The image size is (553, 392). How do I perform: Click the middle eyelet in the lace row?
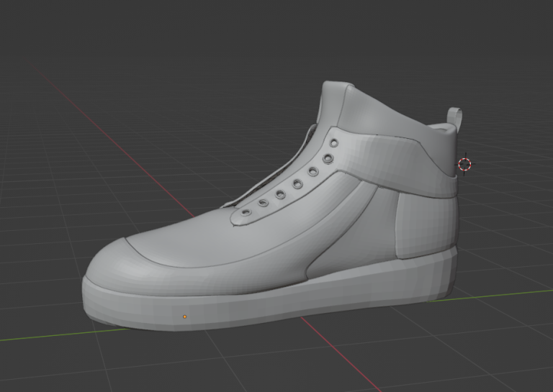click(296, 183)
